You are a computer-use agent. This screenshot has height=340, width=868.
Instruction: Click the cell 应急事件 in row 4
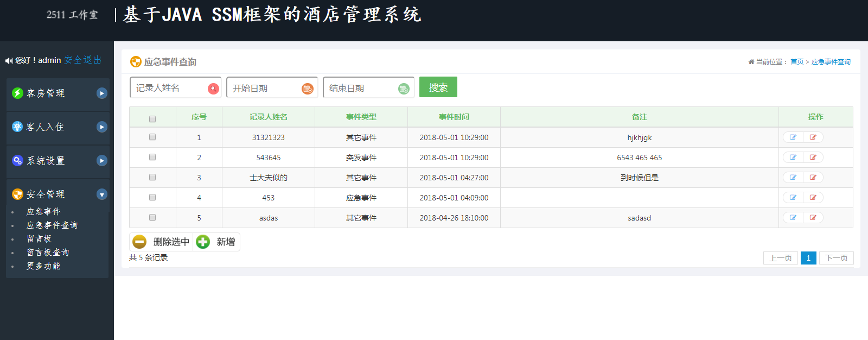click(x=361, y=198)
